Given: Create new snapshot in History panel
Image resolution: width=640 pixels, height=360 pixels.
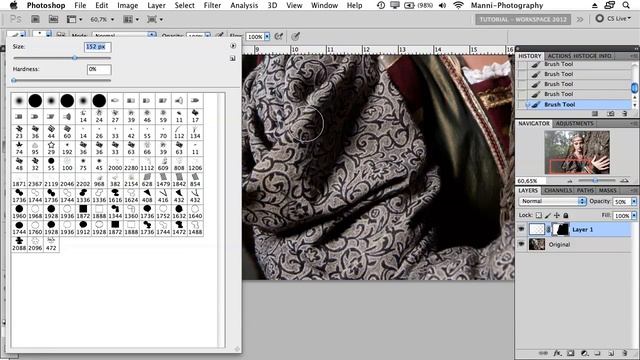Looking at the screenshot, I should [x=611, y=113].
